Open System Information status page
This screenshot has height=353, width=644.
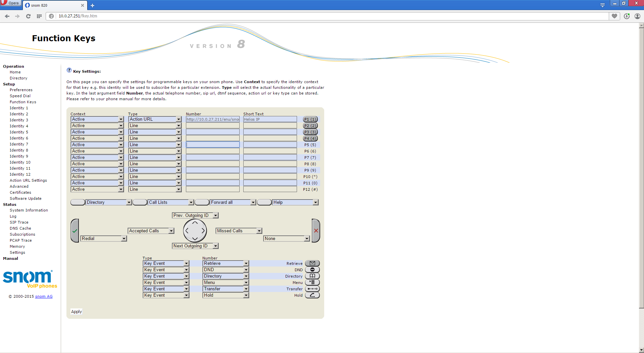click(x=29, y=210)
